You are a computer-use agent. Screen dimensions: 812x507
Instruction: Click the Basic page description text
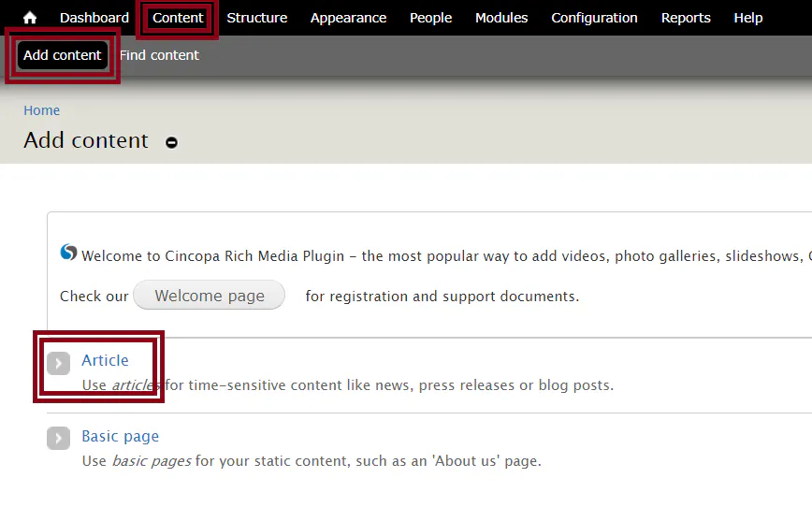click(x=312, y=461)
